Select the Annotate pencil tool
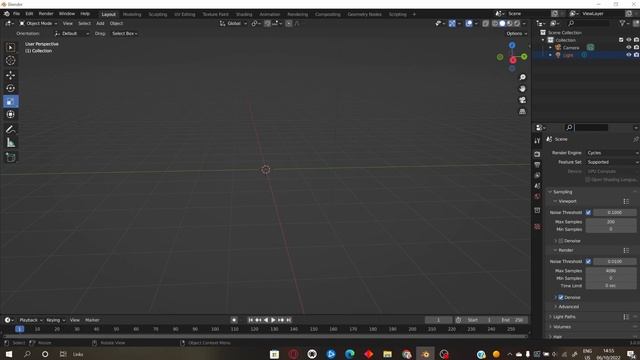Viewport: 640px width, 360px height. pos(11,130)
